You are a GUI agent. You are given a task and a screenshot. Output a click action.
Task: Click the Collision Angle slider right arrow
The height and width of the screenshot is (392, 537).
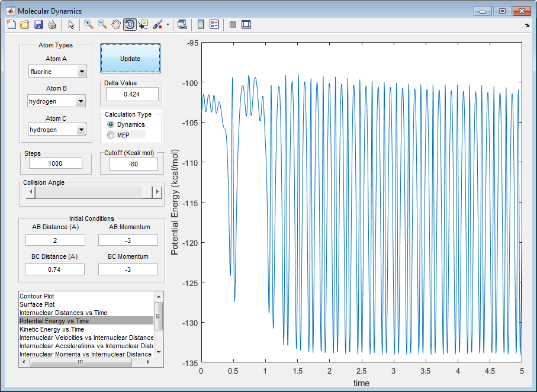click(157, 192)
